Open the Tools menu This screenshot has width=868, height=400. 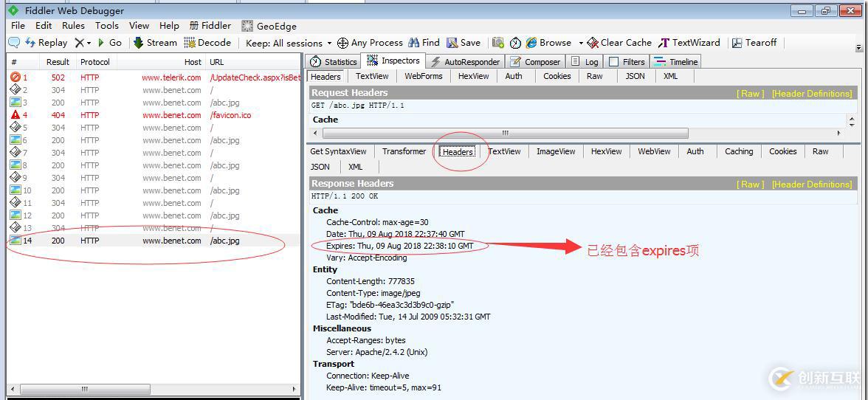(x=106, y=25)
